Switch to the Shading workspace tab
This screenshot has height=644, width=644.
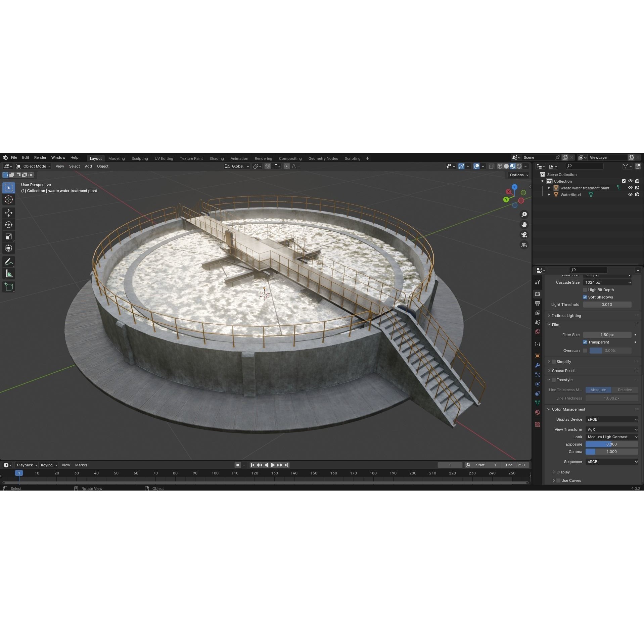pos(216,158)
